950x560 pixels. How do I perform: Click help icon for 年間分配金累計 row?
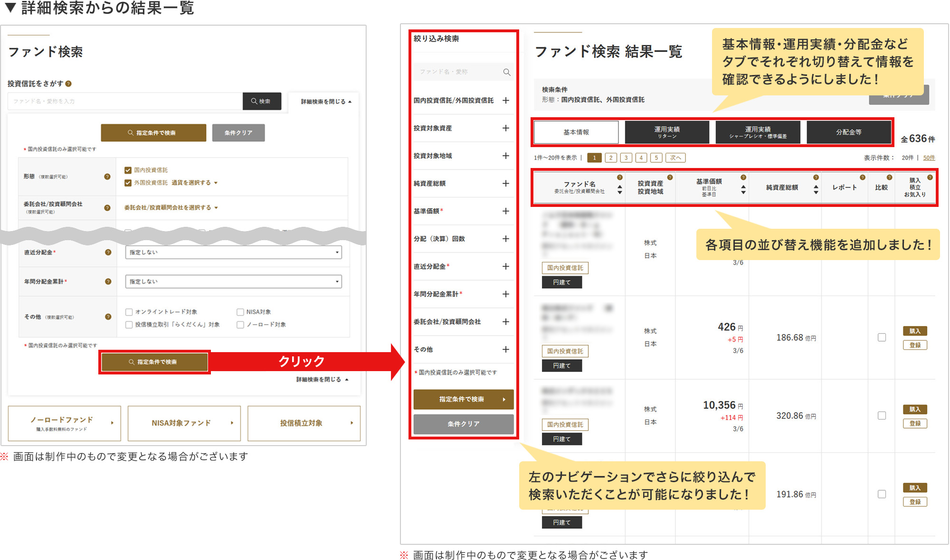point(108,281)
